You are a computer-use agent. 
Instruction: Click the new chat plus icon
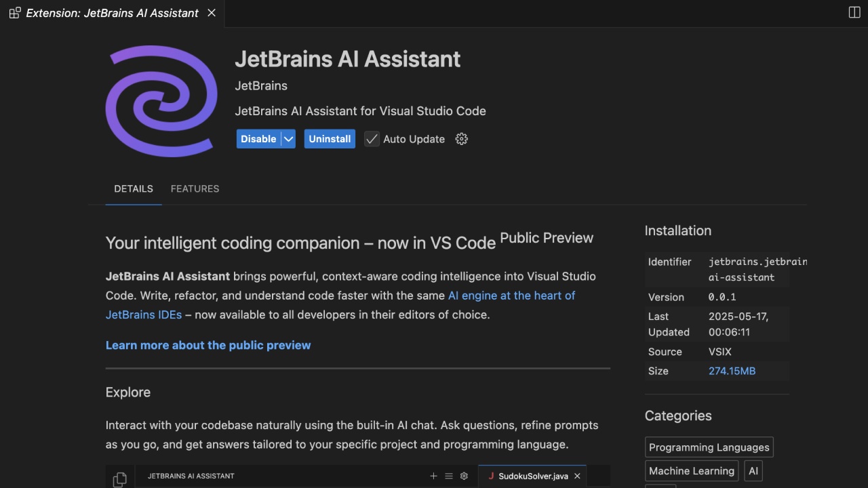[433, 476]
